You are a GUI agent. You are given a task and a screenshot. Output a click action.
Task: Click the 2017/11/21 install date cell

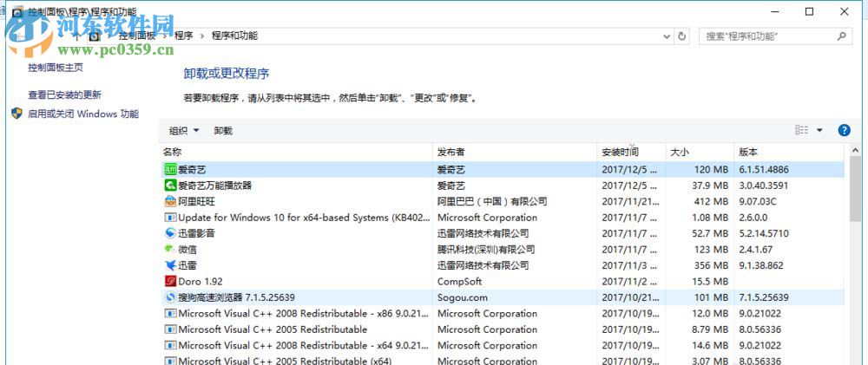pos(630,202)
